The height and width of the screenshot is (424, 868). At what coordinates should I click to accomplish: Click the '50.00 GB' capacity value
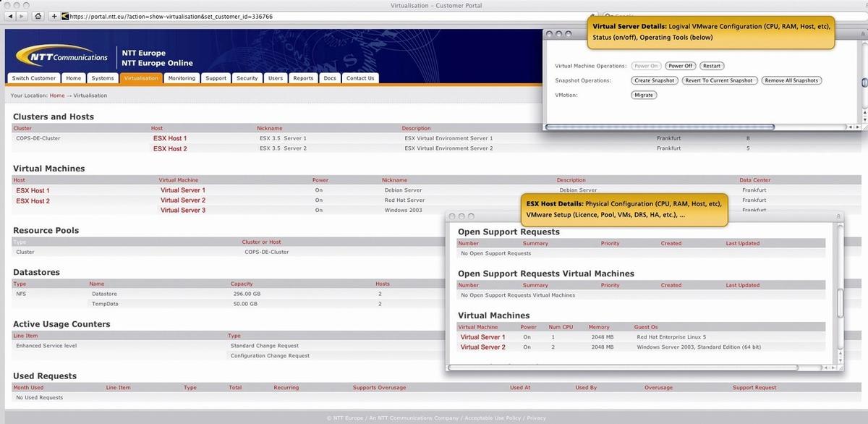point(245,304)
